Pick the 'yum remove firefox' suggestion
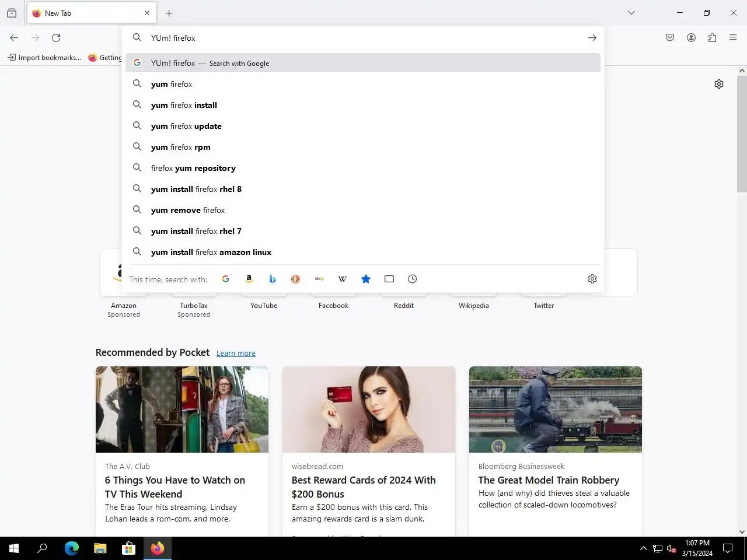The height and width of the screenshot is (560, 747). [363, 210]
